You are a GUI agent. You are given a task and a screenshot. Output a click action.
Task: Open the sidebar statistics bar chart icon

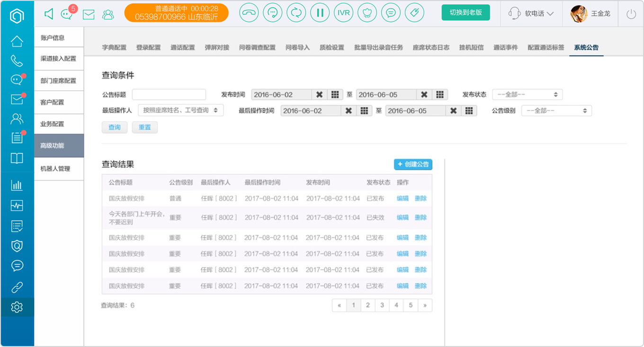pos(17,185)
